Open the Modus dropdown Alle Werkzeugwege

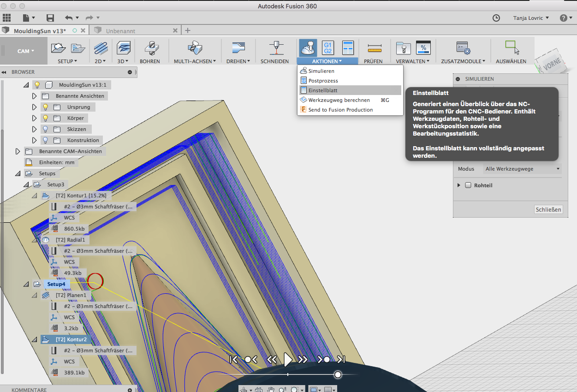[x=523, y=169]
